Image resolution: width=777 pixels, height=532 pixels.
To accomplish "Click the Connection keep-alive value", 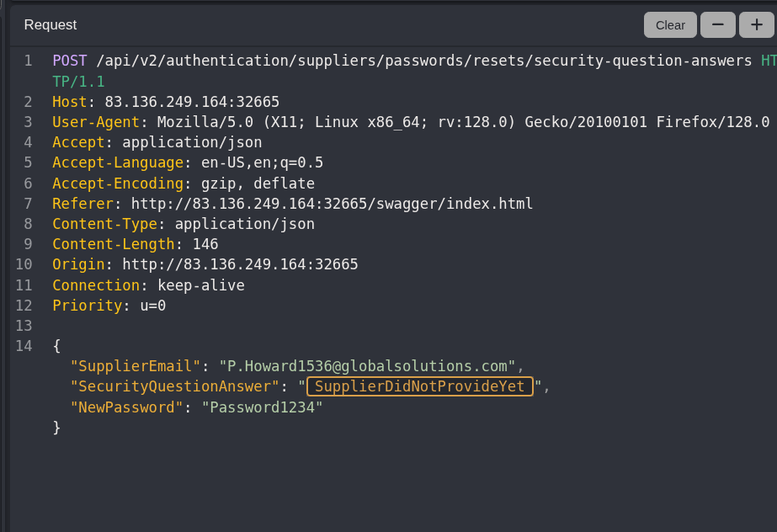I will [x=200, y=285].
